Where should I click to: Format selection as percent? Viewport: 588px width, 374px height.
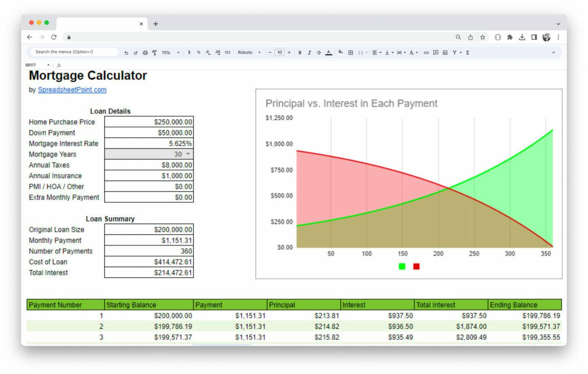tap(198, 52)
